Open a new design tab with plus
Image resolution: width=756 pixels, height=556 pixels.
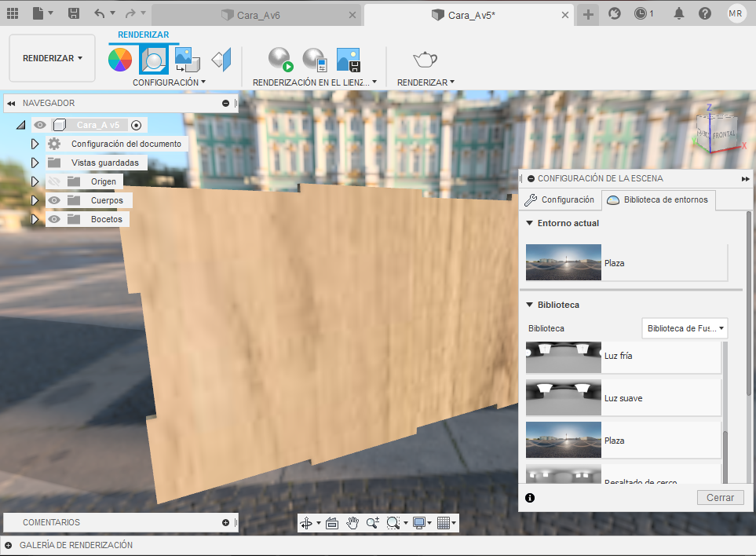(x=588, y=14)
